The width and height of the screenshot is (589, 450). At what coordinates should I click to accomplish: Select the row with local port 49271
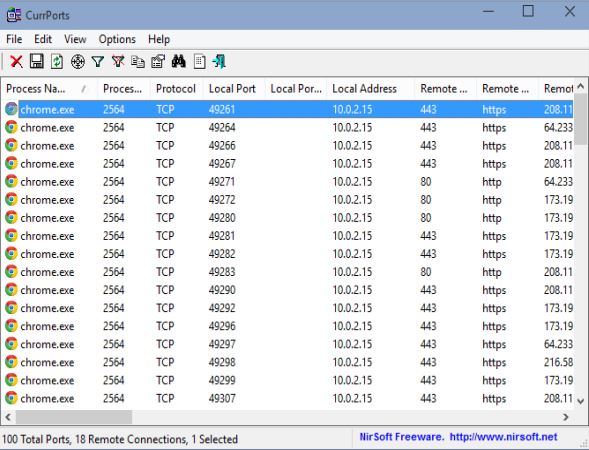click(288, 181)
